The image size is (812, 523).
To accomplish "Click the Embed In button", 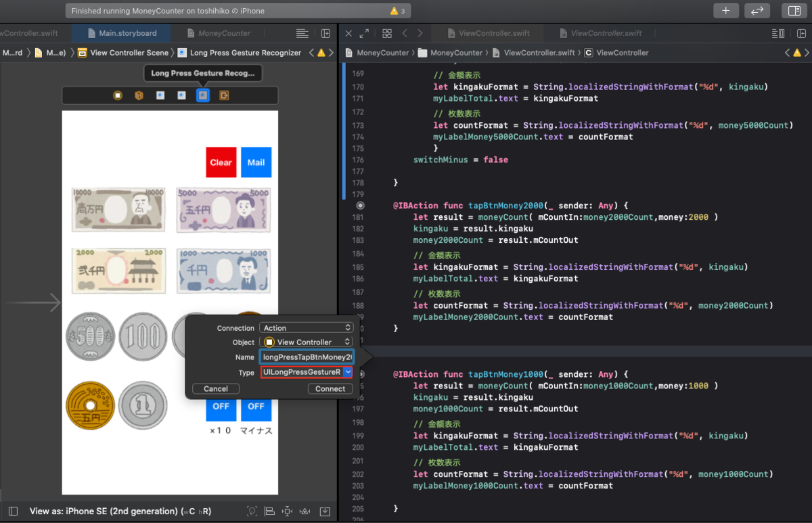I will point(325,511).
